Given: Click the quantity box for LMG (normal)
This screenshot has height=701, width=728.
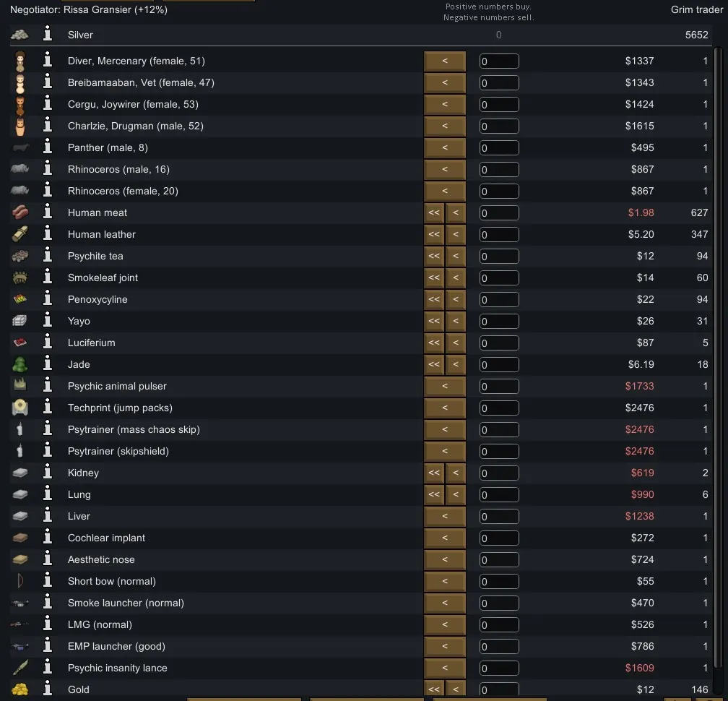Looking at the screenshot, I should pos(499,624).
